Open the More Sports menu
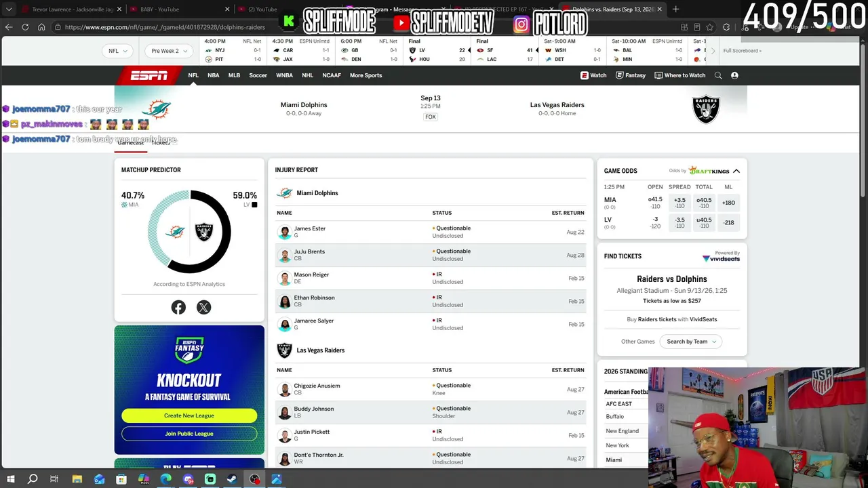 pyautogui.click(x=366, y=75)
